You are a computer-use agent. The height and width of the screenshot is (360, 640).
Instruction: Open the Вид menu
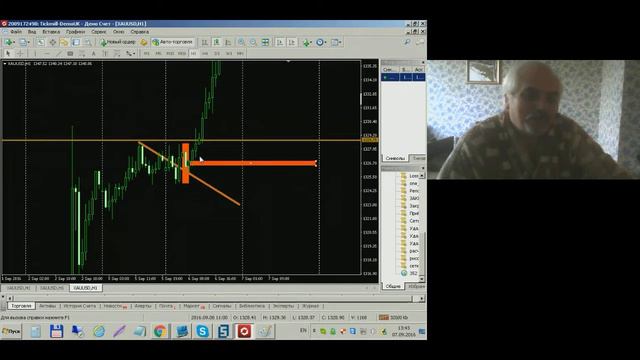(32, 32)
